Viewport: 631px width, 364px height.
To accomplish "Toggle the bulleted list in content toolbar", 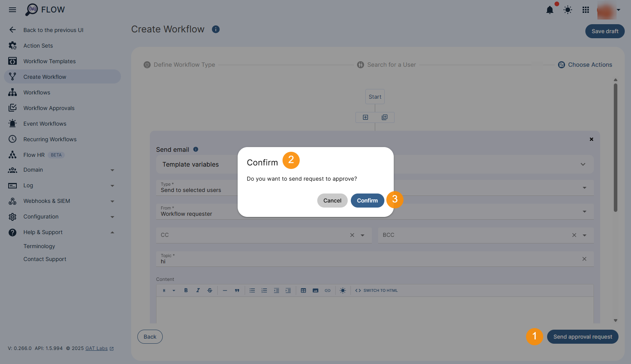I will [252, 290].
